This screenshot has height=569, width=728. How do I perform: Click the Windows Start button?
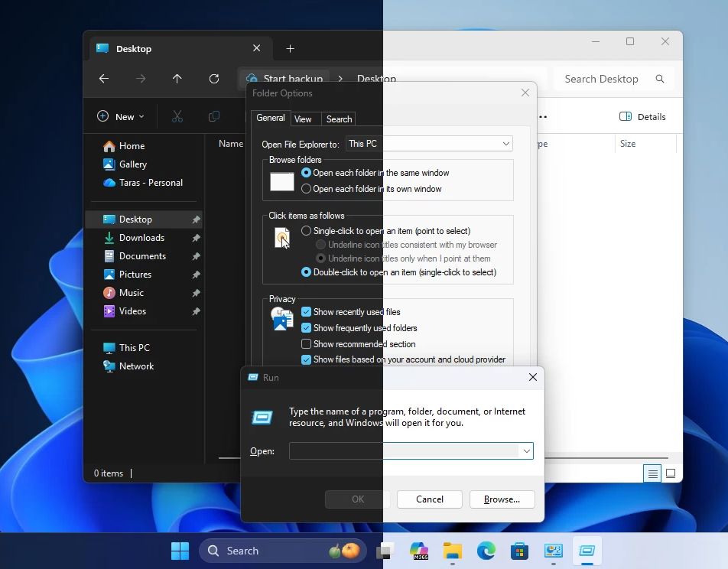coord(180,551)
